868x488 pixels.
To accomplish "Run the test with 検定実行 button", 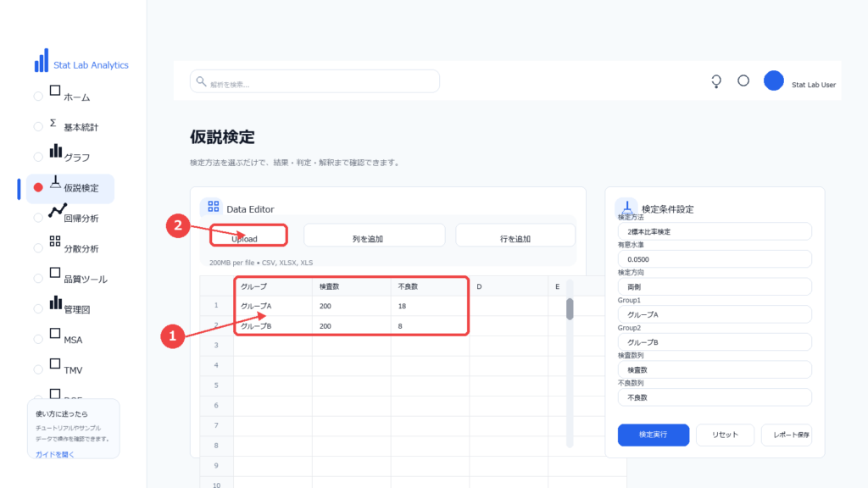I will point(654,435).
